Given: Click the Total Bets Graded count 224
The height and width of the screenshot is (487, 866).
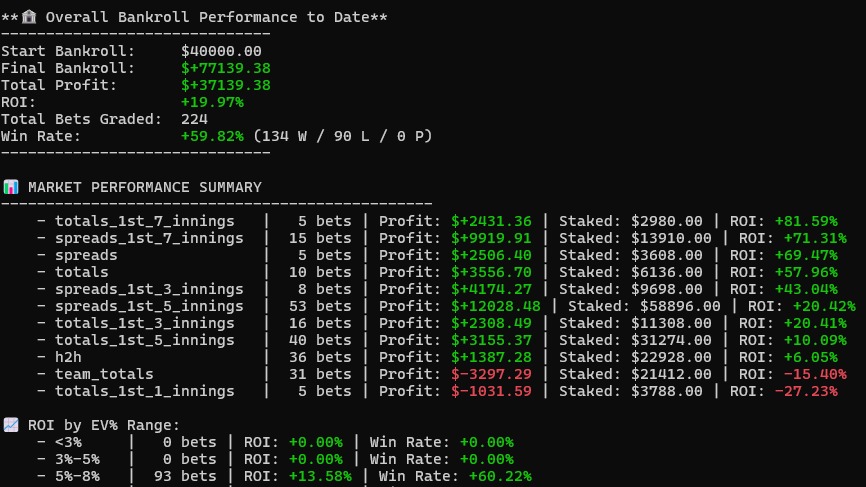Looking at the screenshot, I should tap(194, 119).
